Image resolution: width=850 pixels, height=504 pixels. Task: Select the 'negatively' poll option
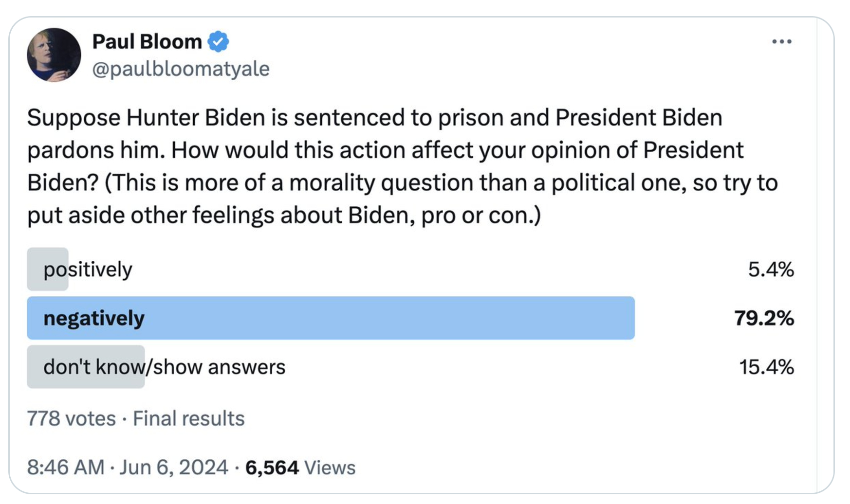tap(94, 318)
